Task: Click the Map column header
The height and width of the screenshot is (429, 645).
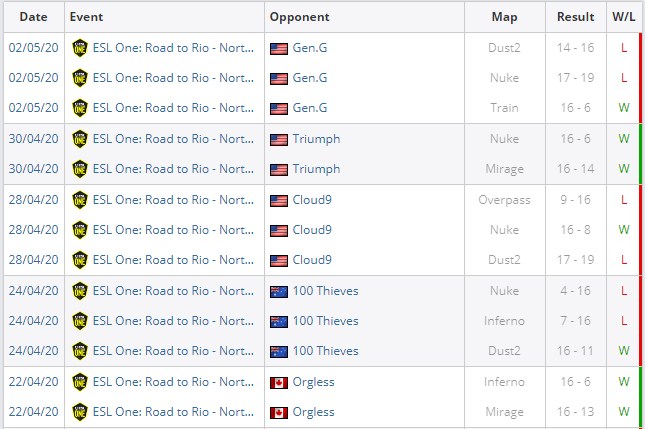Action: point(504,17)
